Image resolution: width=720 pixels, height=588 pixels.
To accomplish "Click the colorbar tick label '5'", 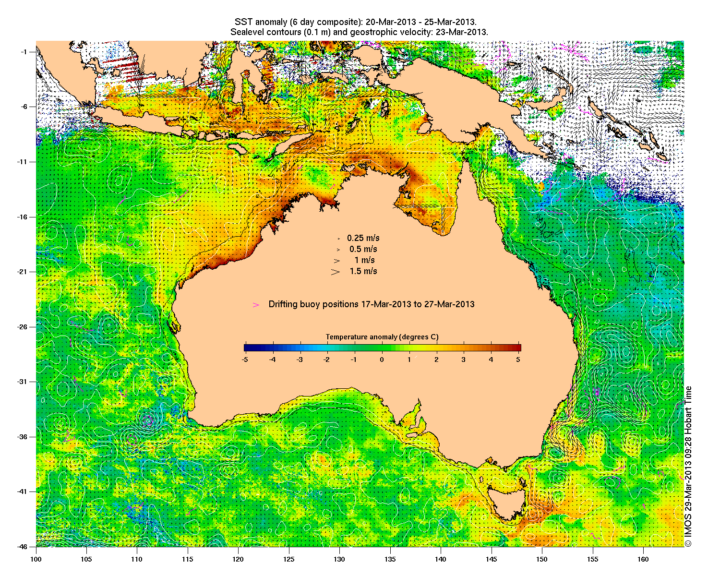I will click(x=519, y=359).
